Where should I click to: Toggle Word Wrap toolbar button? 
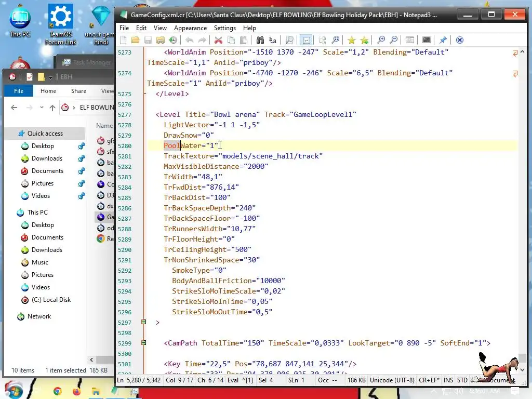306,40
